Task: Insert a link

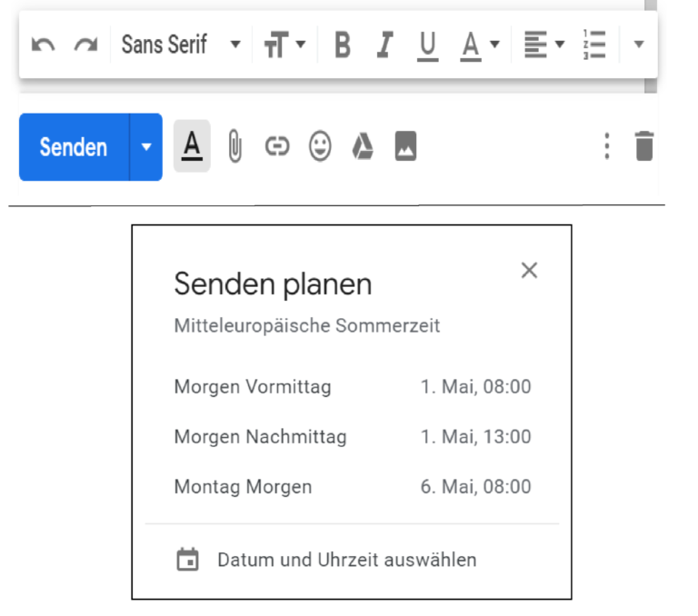Action: 277,146
